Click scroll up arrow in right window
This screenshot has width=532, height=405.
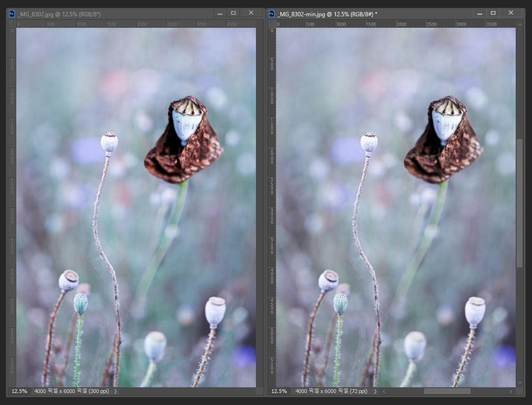tap(520, 24)
